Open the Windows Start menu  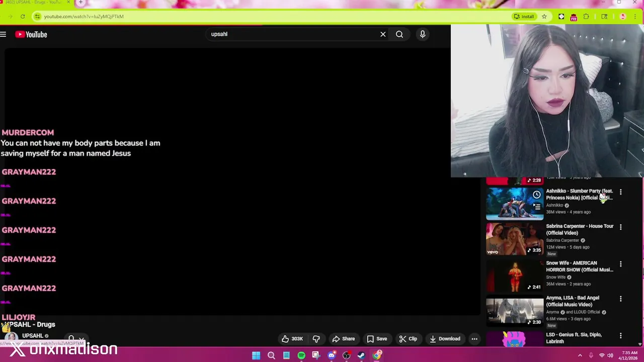coord(256,355)
